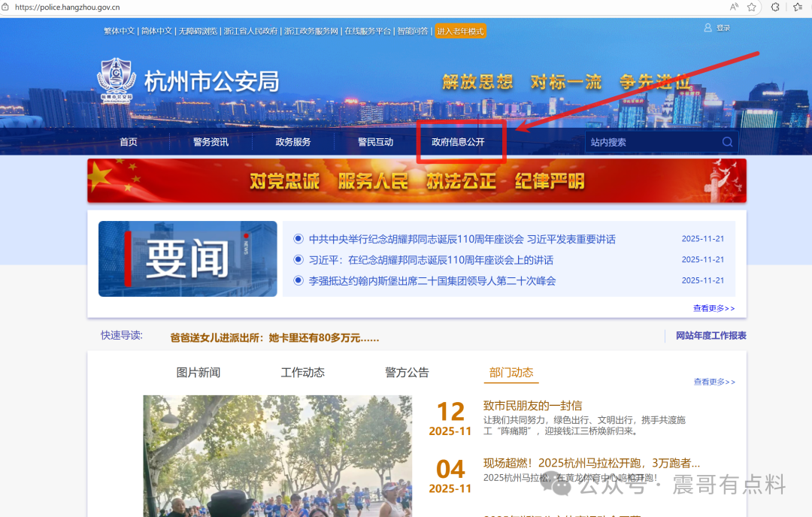
Task: Switch to the 警方公告 tab
Action: pyautogui.click(x=406, y=372)
